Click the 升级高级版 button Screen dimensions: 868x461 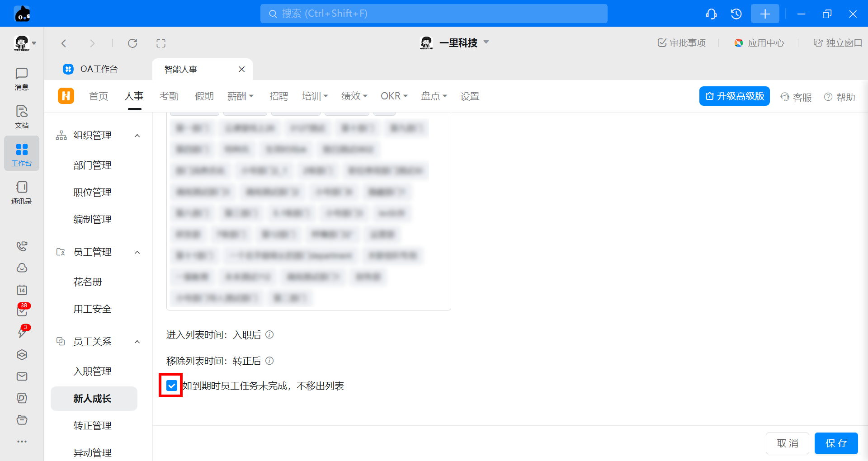734,96
